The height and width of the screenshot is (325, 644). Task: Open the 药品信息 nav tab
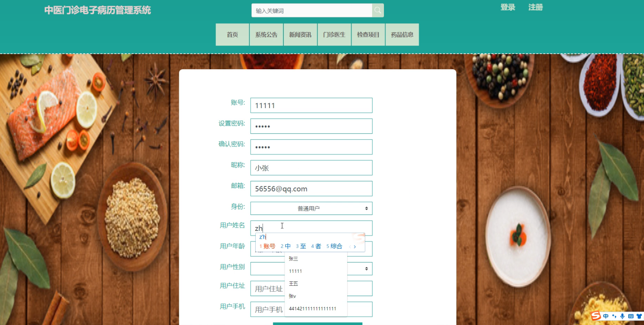click(x=402, y=35)
